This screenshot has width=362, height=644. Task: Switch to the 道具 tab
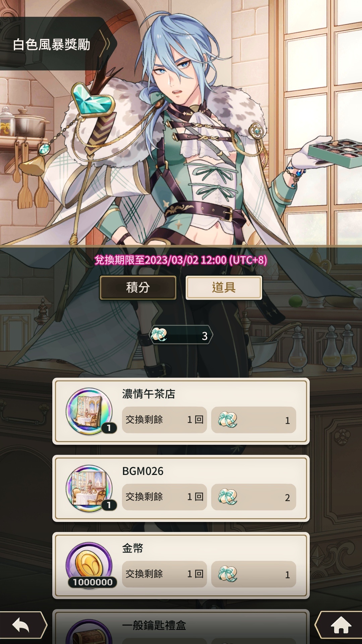coord(224,287)
